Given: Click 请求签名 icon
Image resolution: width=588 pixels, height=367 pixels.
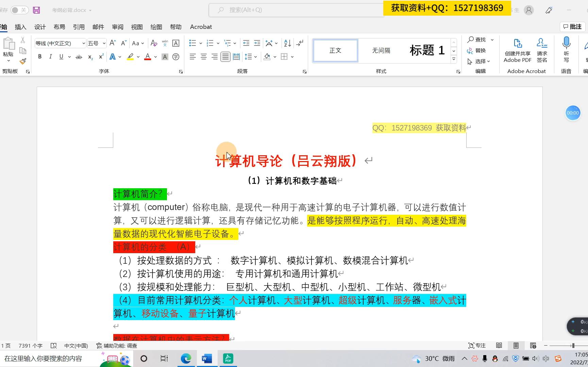Looking at the screenshot, I should point(542,50).
